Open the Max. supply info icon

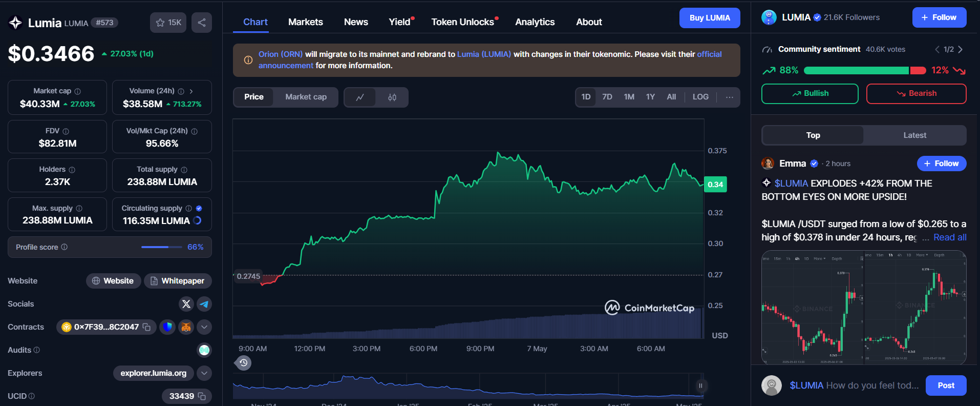[x=79, y=208]
